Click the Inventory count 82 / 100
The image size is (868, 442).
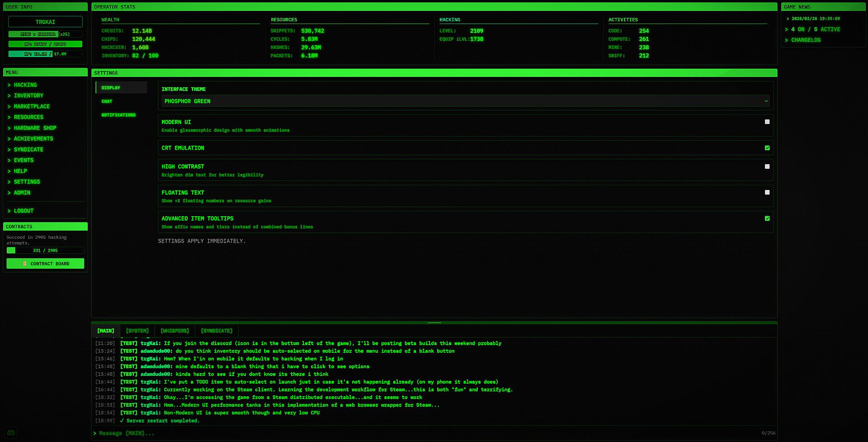point(145,56)
